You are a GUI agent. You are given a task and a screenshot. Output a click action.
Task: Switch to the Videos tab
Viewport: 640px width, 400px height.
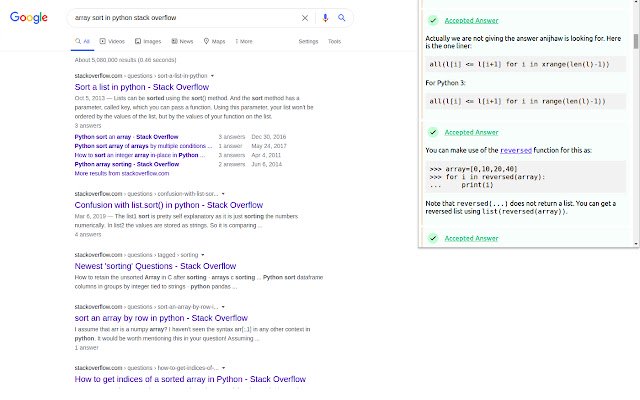coord(112,41)
